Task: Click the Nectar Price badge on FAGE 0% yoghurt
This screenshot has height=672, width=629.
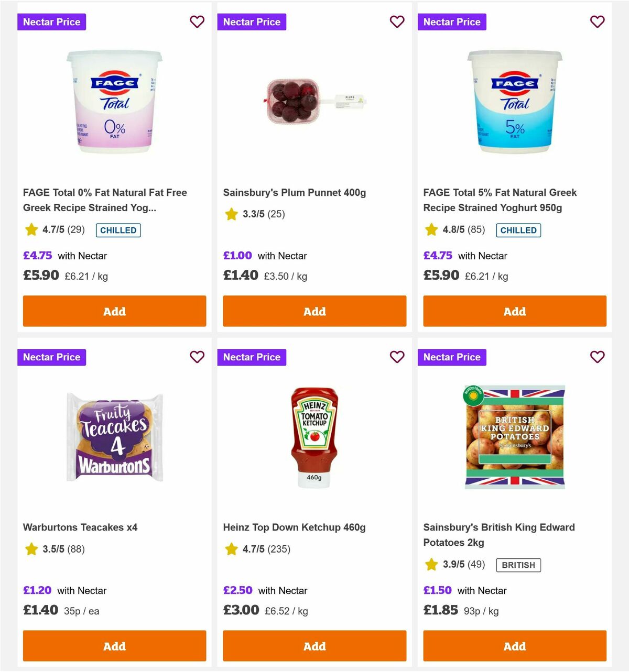Action: [x=51, y=22]
